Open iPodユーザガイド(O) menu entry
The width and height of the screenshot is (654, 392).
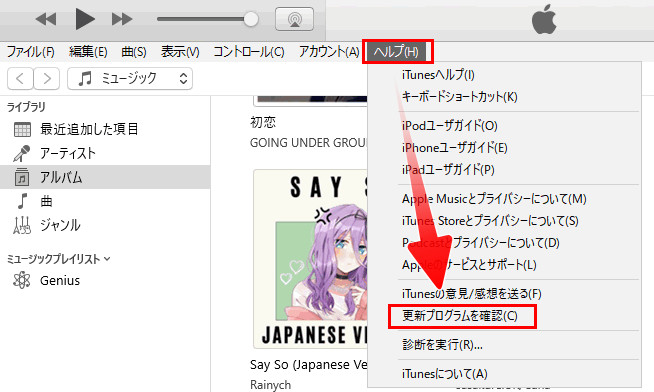[x=450, y=126]
